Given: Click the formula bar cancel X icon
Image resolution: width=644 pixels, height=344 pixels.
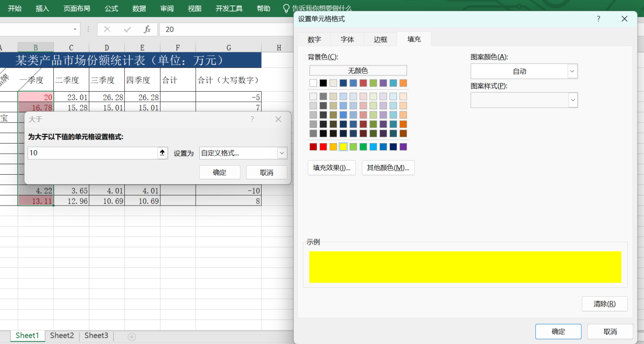Looking at the screenshot, I should point(107,30).
